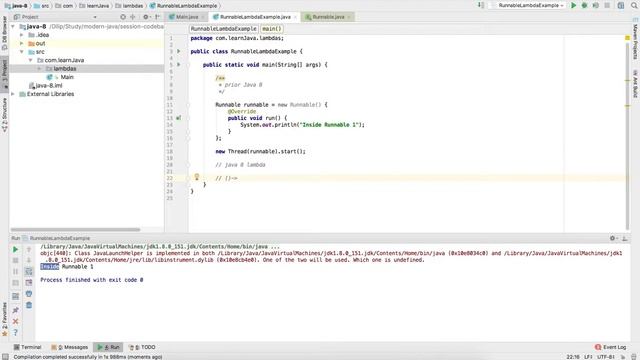This screenshot has width=640, height=360.
Task: Pin the Run tab
Action: click(x=16, y=310)
